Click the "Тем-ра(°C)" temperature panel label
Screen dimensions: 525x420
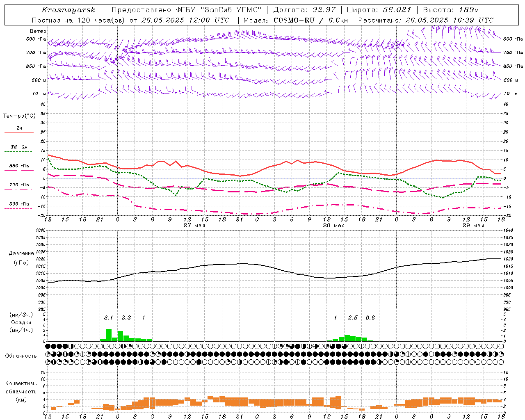[19, 116]
